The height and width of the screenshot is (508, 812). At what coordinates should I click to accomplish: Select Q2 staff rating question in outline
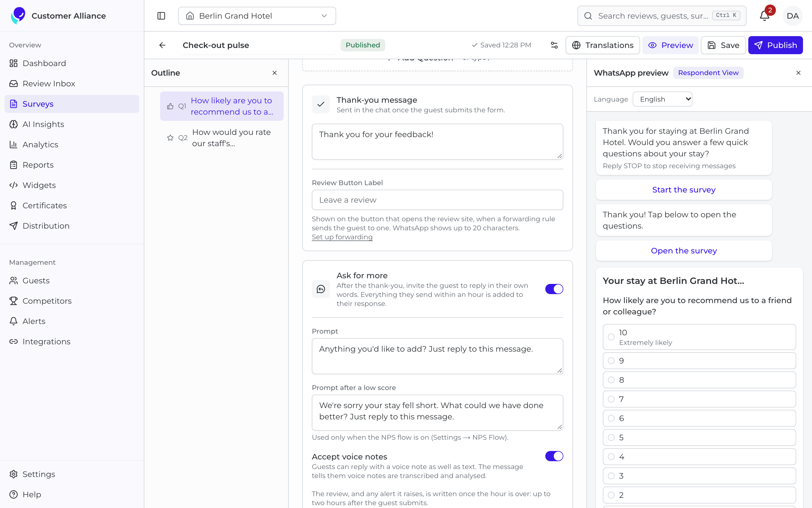pyautogui.click(x=222, y=138)
